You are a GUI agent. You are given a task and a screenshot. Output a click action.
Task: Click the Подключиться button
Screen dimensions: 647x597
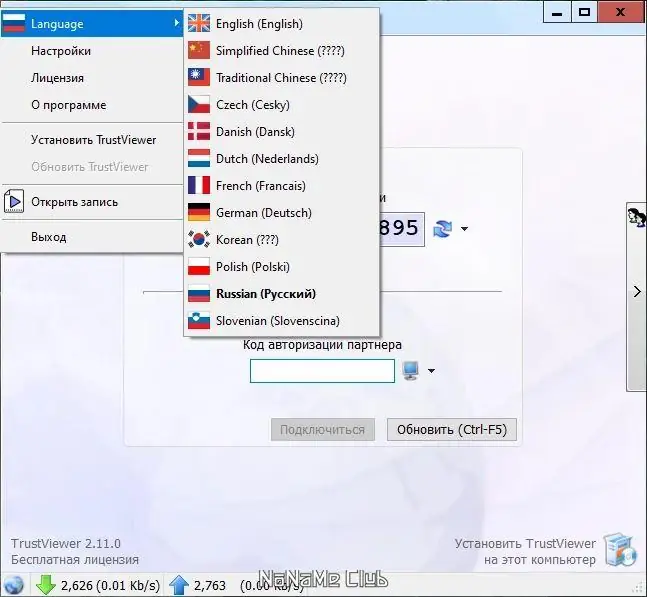tap(323, 429)
